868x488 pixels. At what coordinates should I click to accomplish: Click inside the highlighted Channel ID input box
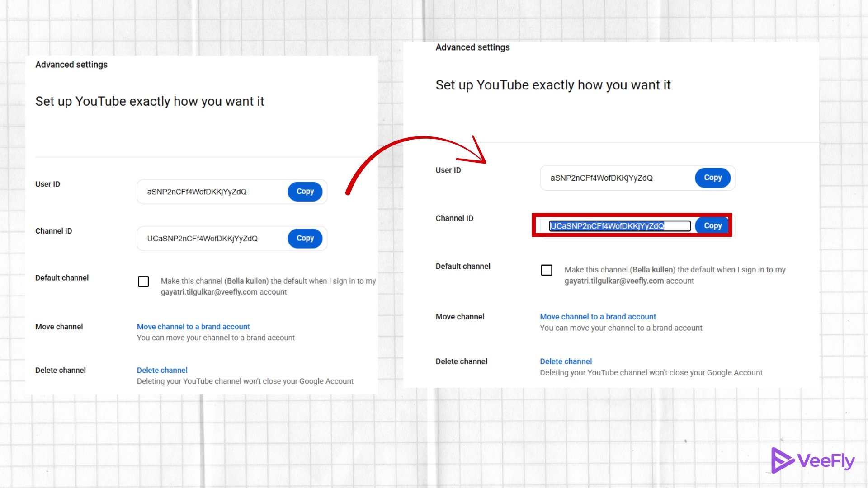pyautogui.click(x=618, y=225)
